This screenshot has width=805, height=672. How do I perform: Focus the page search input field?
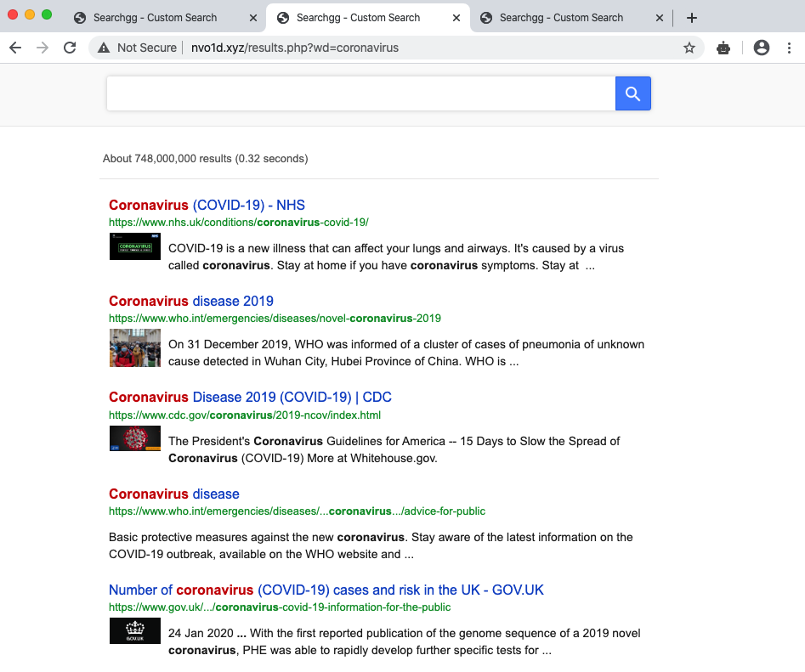[x=360, y=93]
